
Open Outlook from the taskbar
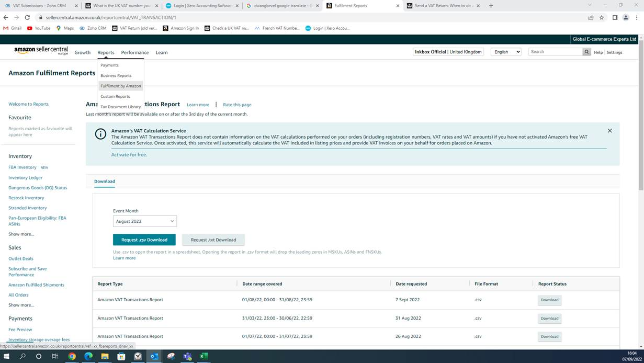pos(154,356)
